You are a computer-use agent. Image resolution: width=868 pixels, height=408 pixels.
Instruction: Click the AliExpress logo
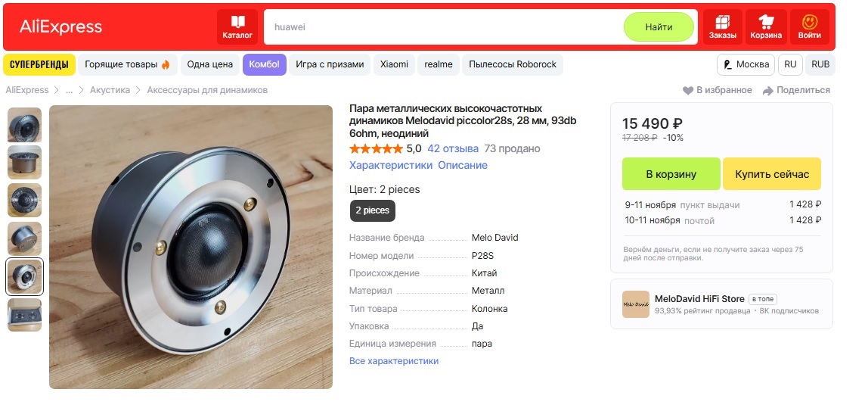(x=60, y=27)
